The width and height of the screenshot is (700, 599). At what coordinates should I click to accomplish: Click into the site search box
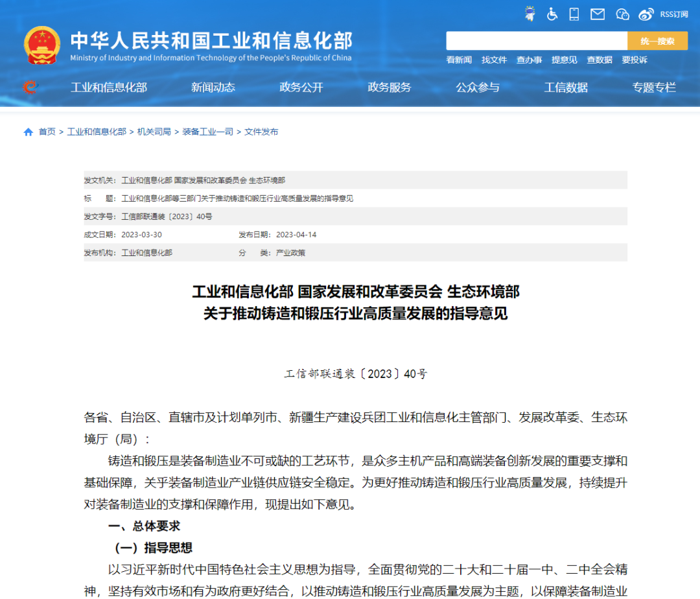click(537, 41)
